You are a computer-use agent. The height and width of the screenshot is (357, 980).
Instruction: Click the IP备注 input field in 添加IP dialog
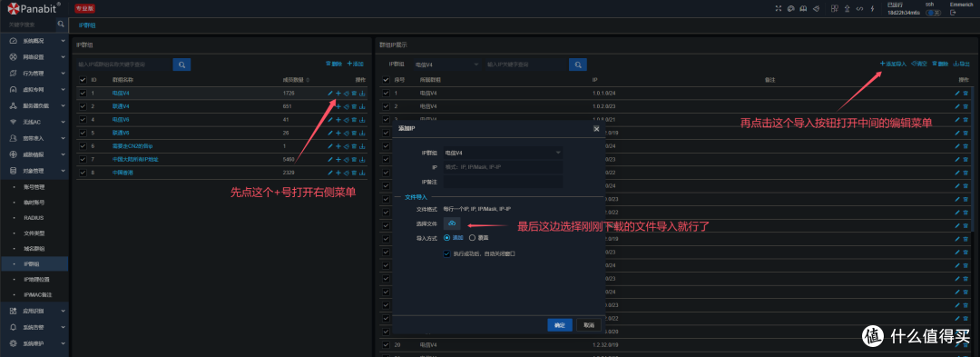coord(503,182)
